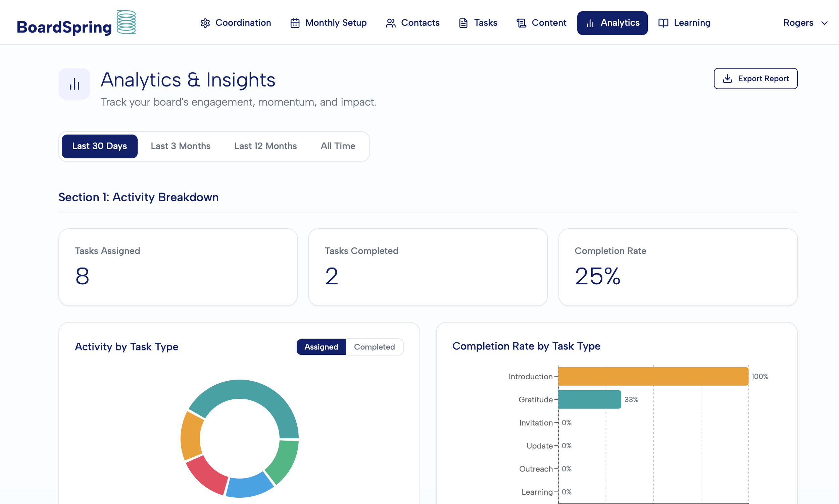Select the Last 30 Days range
The image size is (839, 504).
(100, 147)
